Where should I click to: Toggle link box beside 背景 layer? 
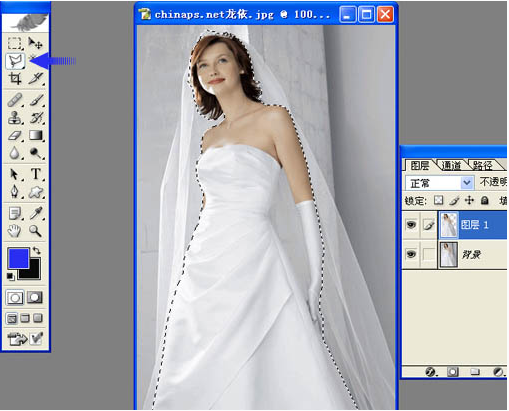(x=428, y=255)
